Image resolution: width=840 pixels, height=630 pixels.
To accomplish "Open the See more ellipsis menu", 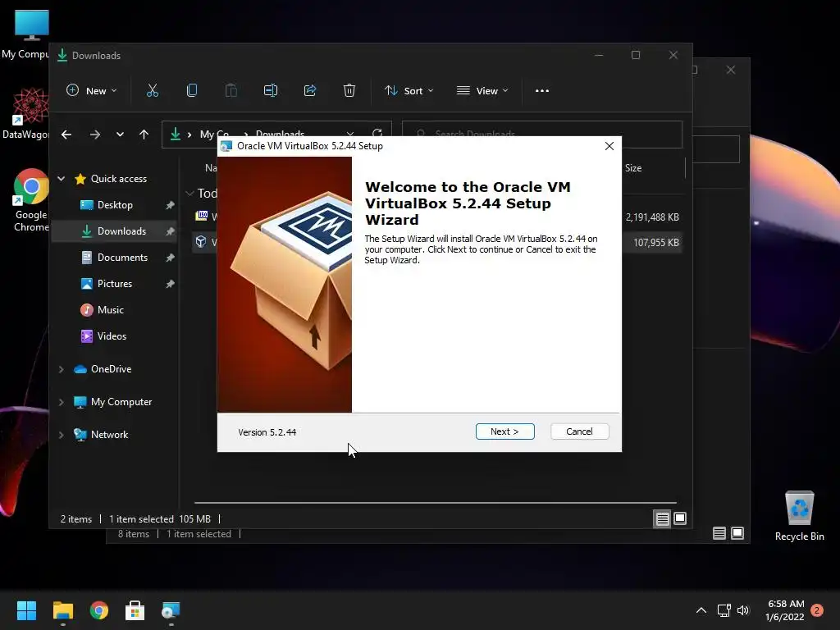I will (x=542, y=90).
